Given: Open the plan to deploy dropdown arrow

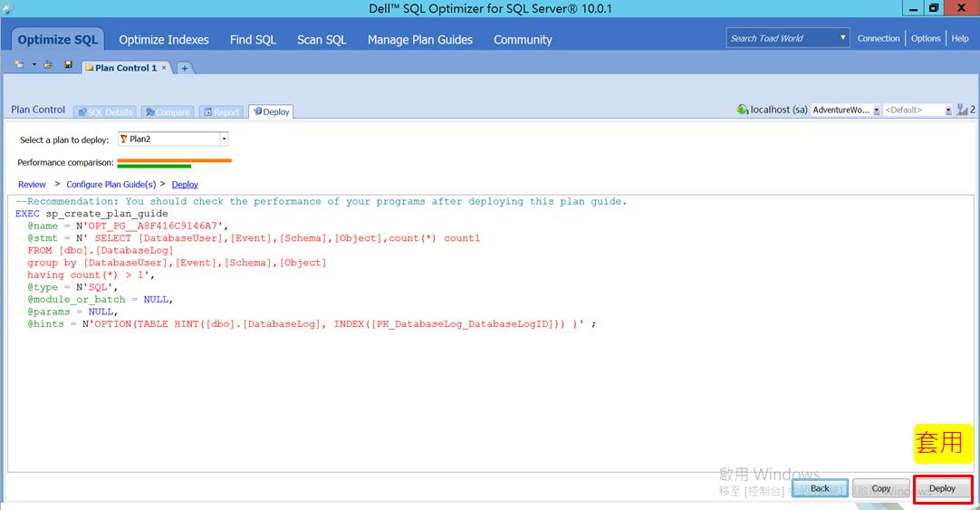Looking at the screenshot, I should coord(224,139).
